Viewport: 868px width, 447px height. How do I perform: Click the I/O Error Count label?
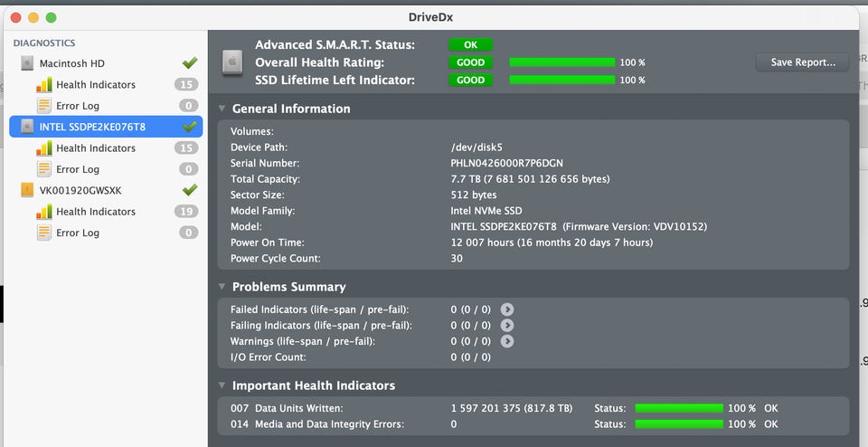pos(268,357)
